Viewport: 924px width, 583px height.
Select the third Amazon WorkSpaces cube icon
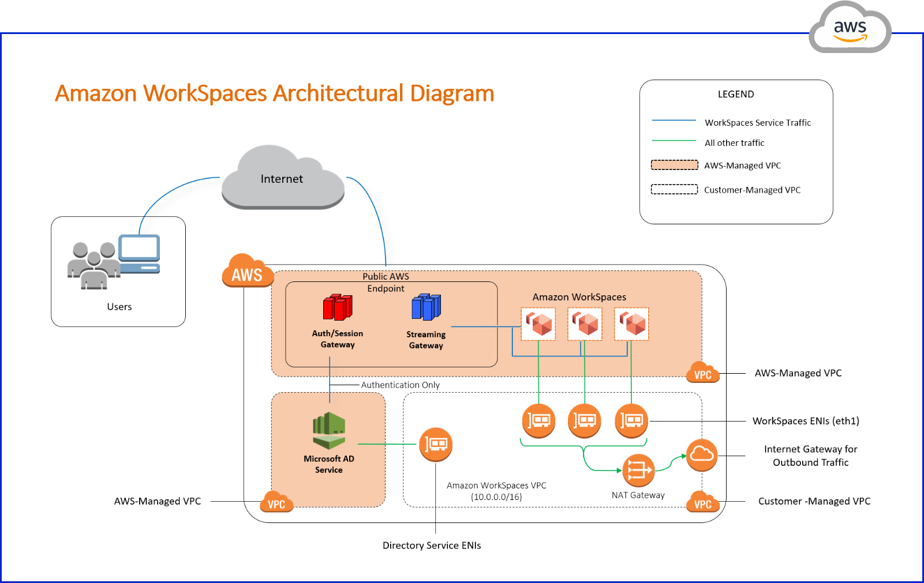[631, 324]
